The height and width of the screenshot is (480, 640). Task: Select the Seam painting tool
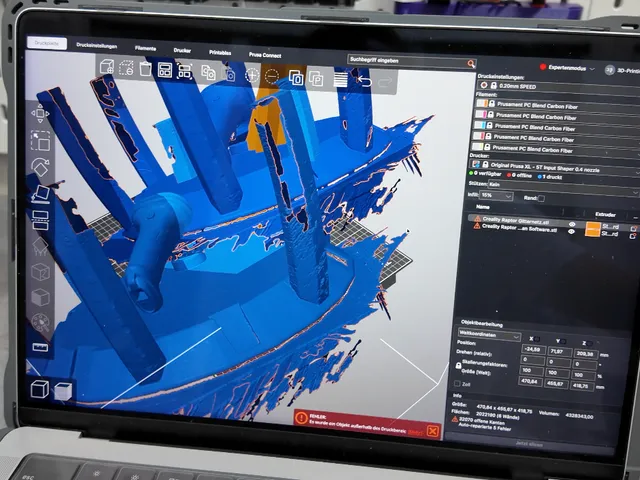coord(40,273)
